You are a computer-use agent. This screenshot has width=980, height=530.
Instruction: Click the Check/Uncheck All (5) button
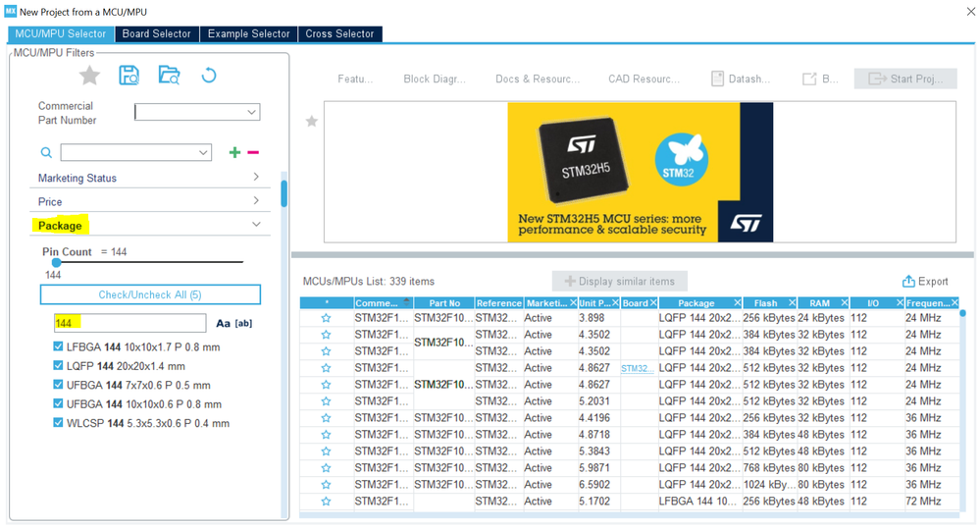150,294
